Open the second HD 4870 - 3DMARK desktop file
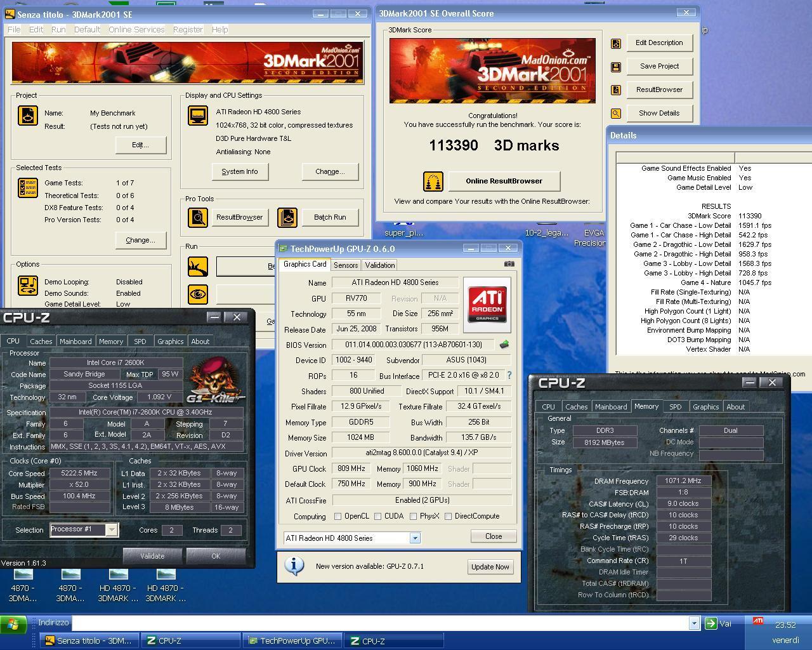Screen dimensions: 812x650 (x=166, y=586)
